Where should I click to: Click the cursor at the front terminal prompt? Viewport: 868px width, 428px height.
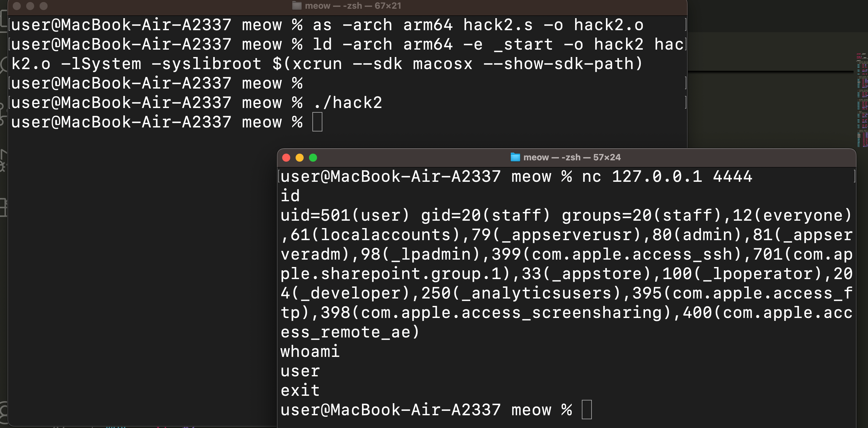(x=586, y=410)
